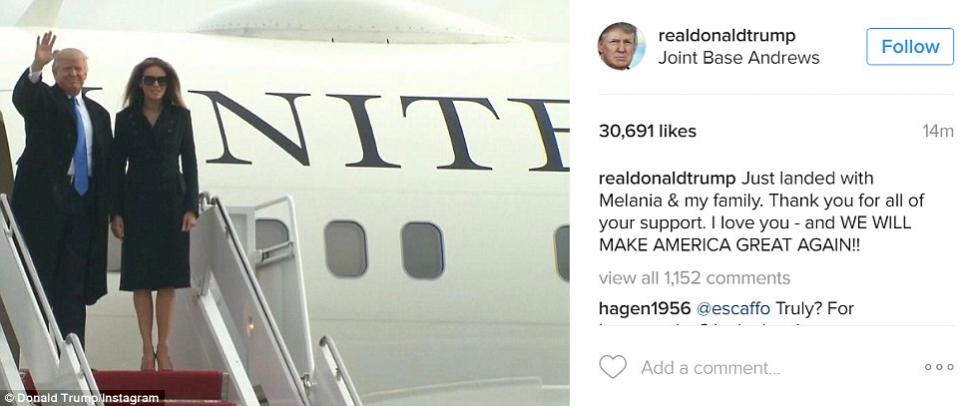Click the Follow button
960x406 pixels.
pos(910,47)
